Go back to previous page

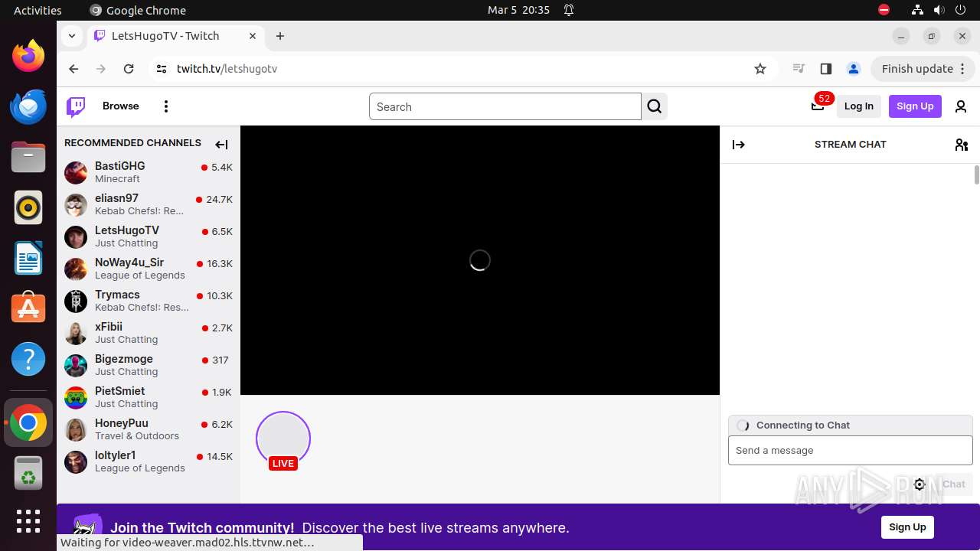pyautogui.click(x=73, y=69)
